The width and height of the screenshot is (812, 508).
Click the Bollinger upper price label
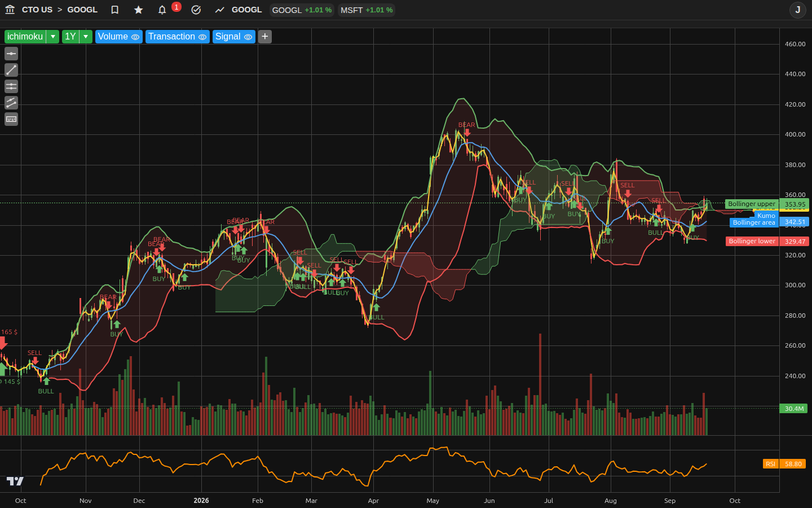[x=752, y=204]
